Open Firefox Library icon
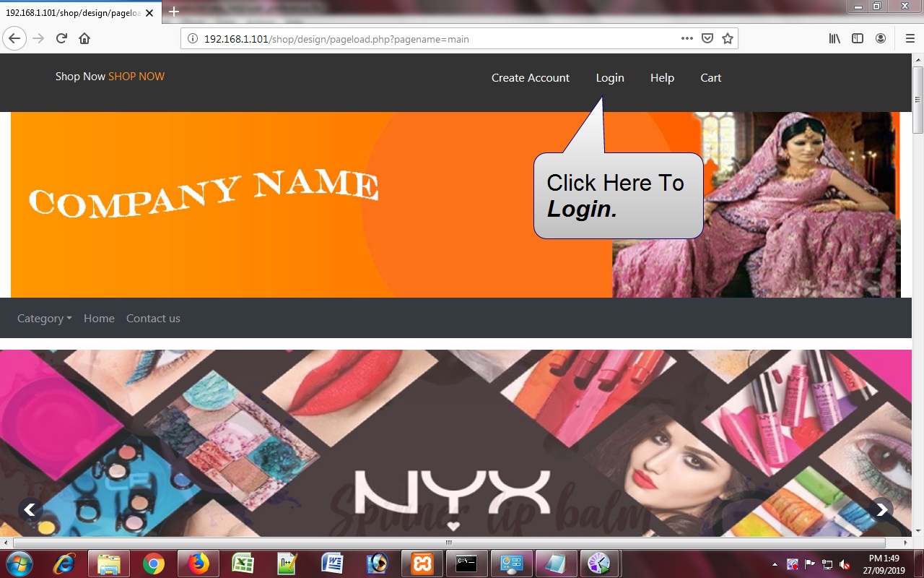924x578 pixels. pyautogui.click(x=834, y=38)
